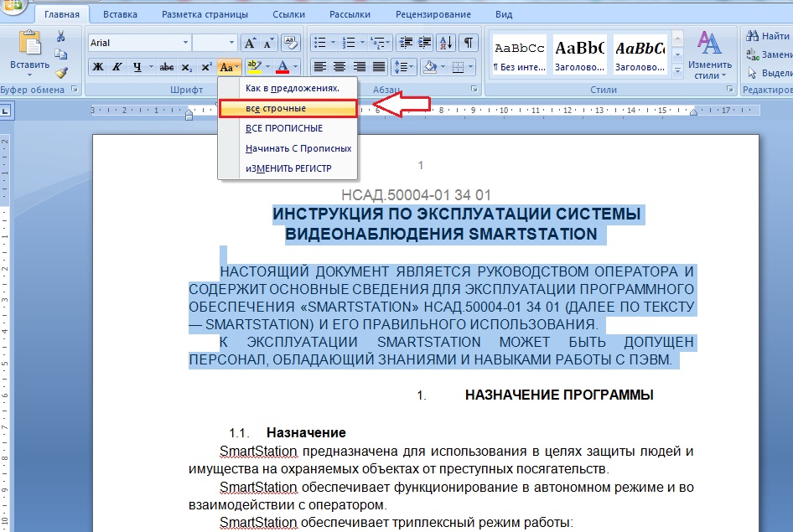Justify text to both margins
Screen dimensions: 793x532
[x=379, y=67]
